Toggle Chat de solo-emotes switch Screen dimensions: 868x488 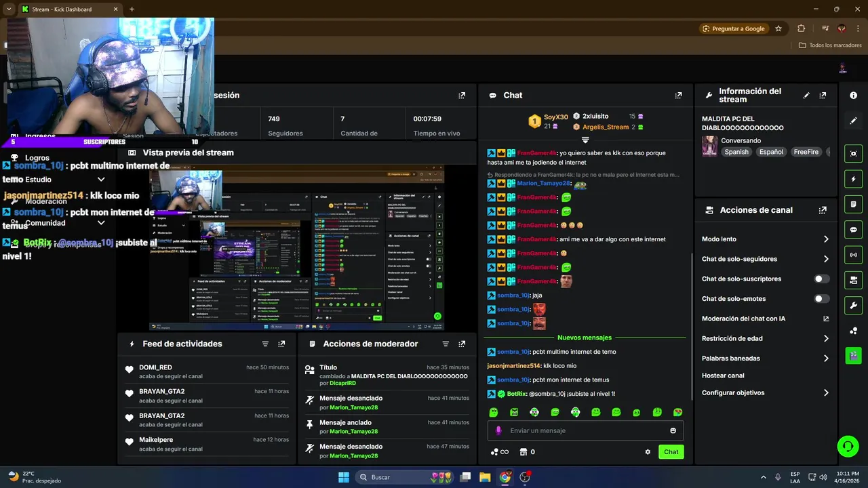[821, 299]
